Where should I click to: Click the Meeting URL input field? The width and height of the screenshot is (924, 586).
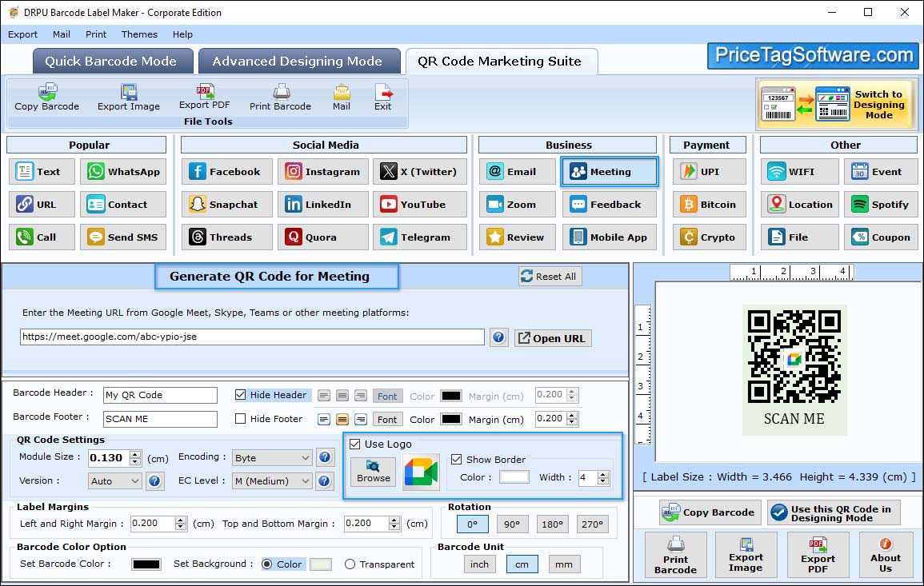252,337
